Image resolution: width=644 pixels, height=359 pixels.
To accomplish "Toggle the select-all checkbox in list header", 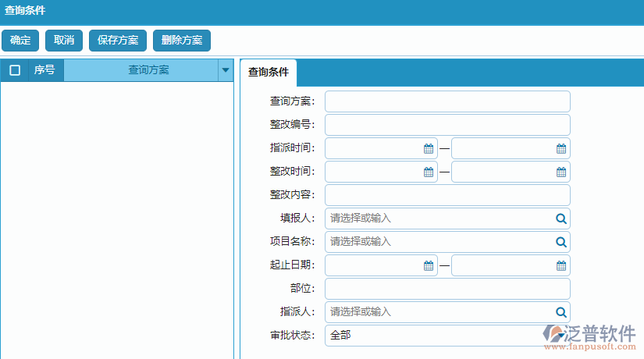I will tap(15, 70).
